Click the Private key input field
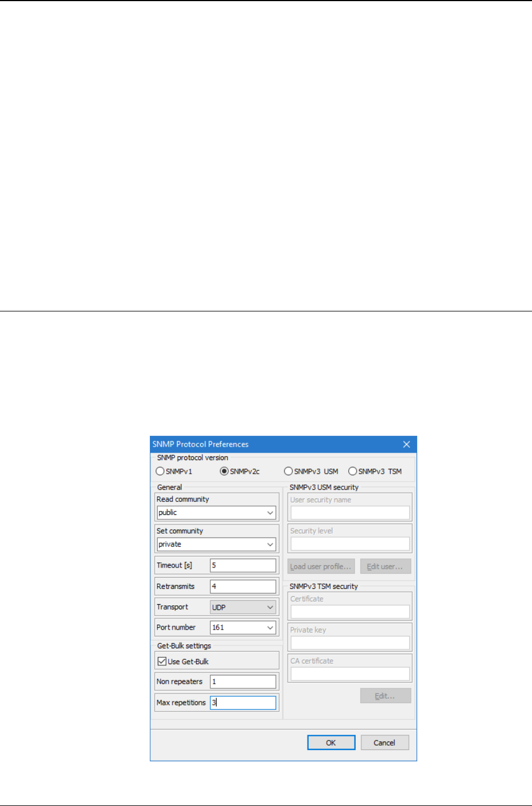Image resolution: width=532 pixels, height=806 pixels. [350, 643]
